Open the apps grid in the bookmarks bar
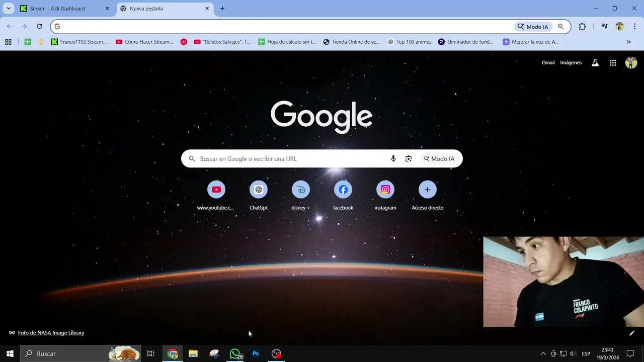Screen dimensions: 644x362 pos(8,42)
